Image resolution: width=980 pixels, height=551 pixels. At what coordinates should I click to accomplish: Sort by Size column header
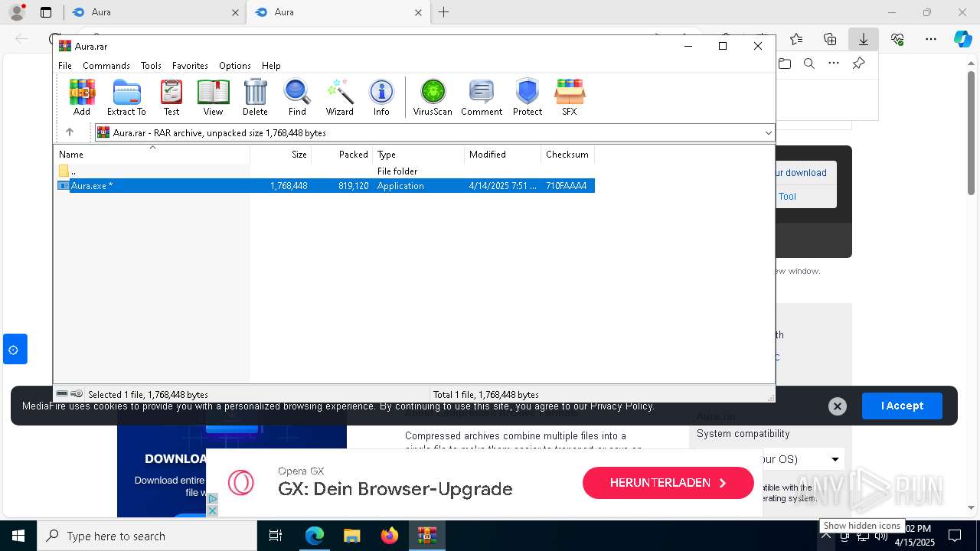pos(281,155)
